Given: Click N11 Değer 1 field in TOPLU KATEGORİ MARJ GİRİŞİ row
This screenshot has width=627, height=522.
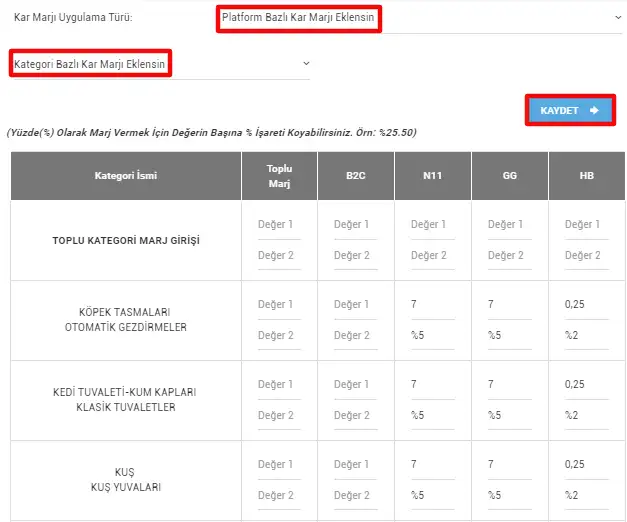Looking at the screenshot, I should pos(433,225).
